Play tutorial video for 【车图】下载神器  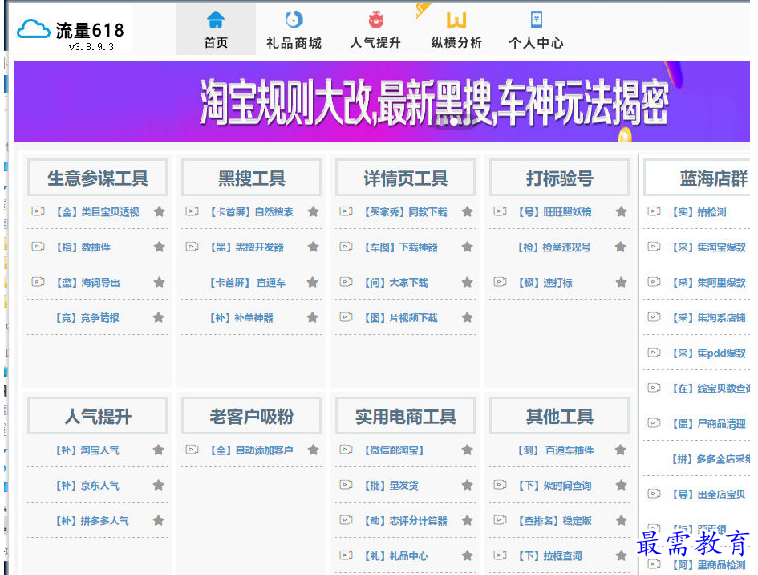coord(346,247)
